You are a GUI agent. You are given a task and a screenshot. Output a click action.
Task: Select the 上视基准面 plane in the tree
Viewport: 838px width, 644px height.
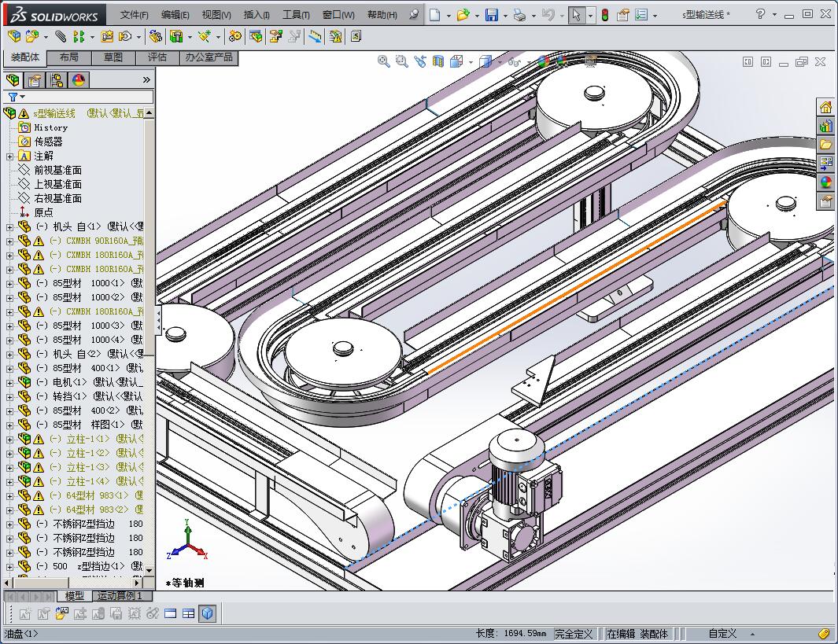(x=57, y=184)
